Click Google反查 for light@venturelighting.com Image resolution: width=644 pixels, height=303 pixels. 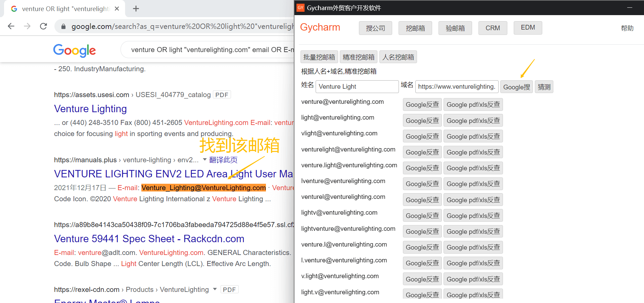pyautogui.click(x=422, y=121)
